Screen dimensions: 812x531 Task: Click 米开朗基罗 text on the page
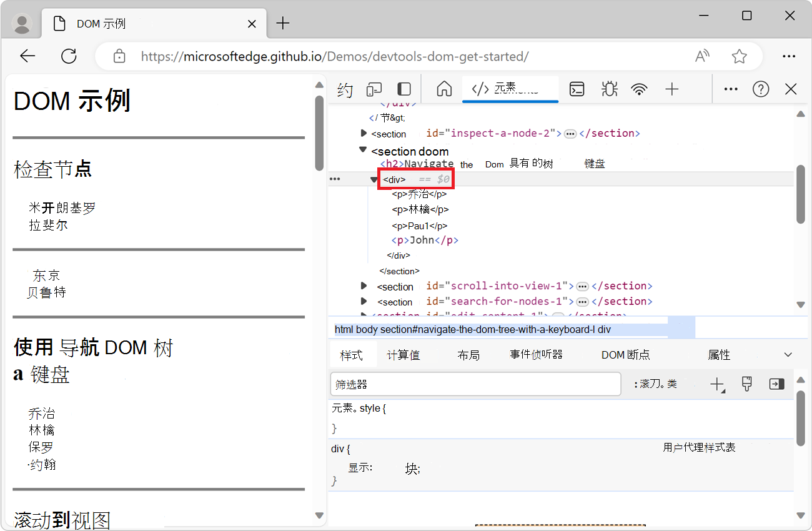coord(62,207)
